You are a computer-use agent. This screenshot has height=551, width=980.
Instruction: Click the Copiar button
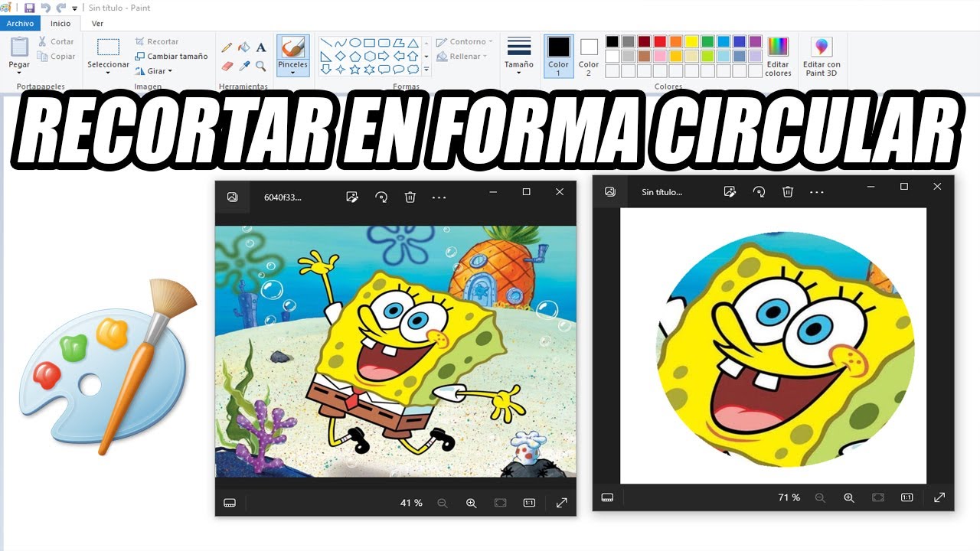[x=57, y=57]
